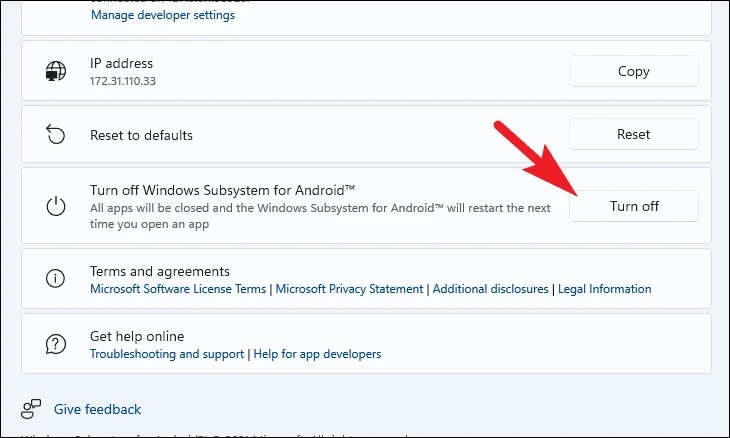Image resolution: width=730 pixels, height=438 pixels.
Task: Open Microsoft Privacy Statement link
Action: pos(349,289)
